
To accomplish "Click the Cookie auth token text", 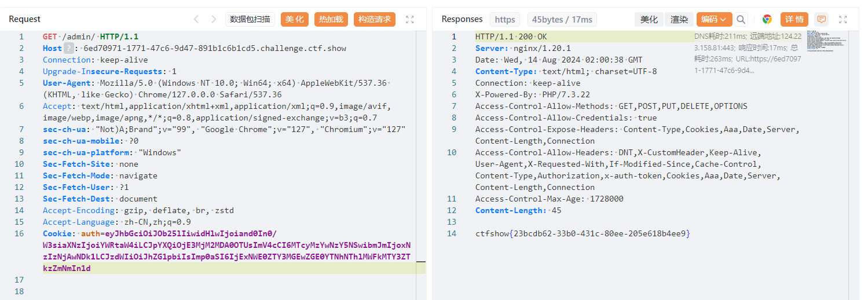I will coord(226,251).
